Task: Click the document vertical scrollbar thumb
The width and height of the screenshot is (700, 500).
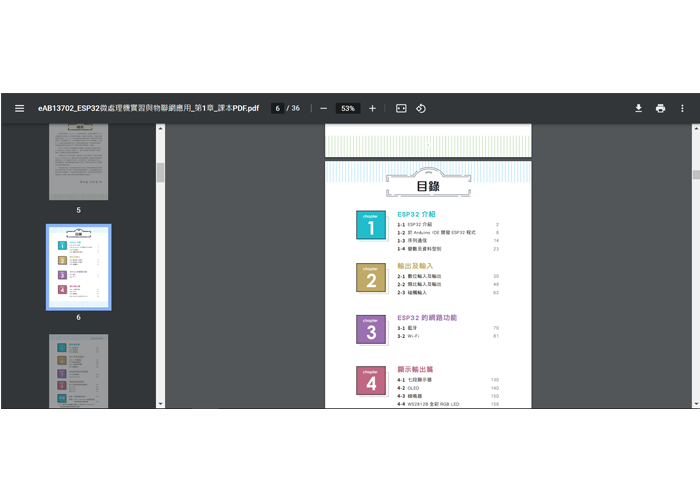Action: pos(695,174)
